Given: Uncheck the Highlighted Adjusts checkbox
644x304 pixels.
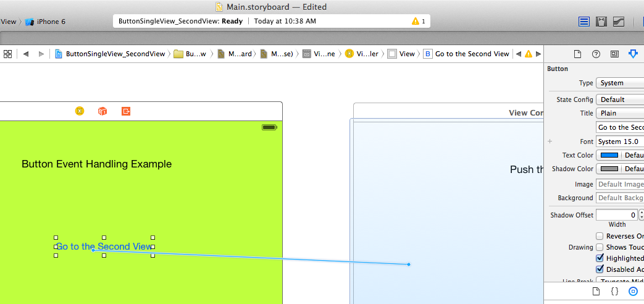Looking at the screenshot, I should [600, 258].
